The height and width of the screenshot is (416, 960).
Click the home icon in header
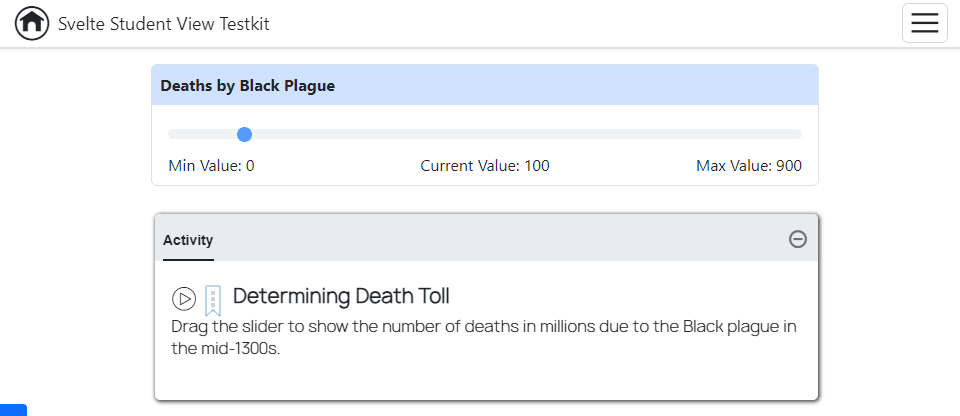pos(32,23)
